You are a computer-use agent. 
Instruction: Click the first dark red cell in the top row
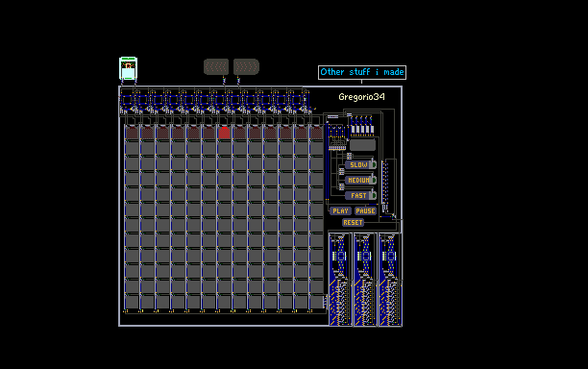point(132,133)
